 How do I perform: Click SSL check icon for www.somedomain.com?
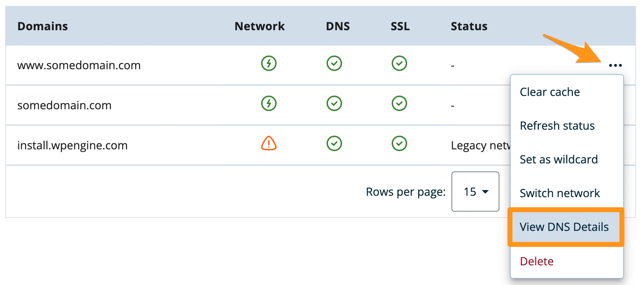coord(399,64)
